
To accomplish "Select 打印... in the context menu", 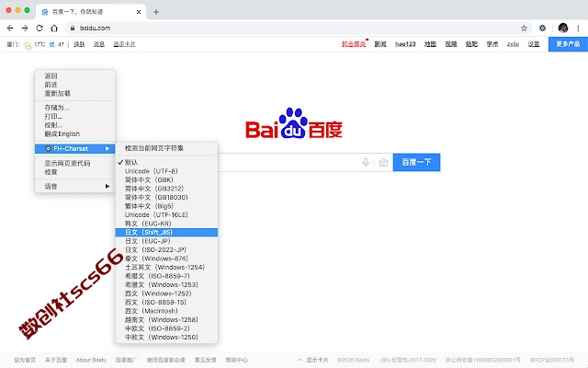I will point(74,117).
